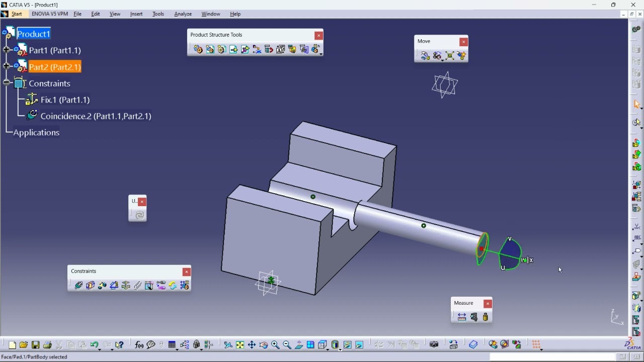Click the Zoom In magnifier icon
Screen dimensions: 644x362
pyautogui.click(x=275, y=345)
